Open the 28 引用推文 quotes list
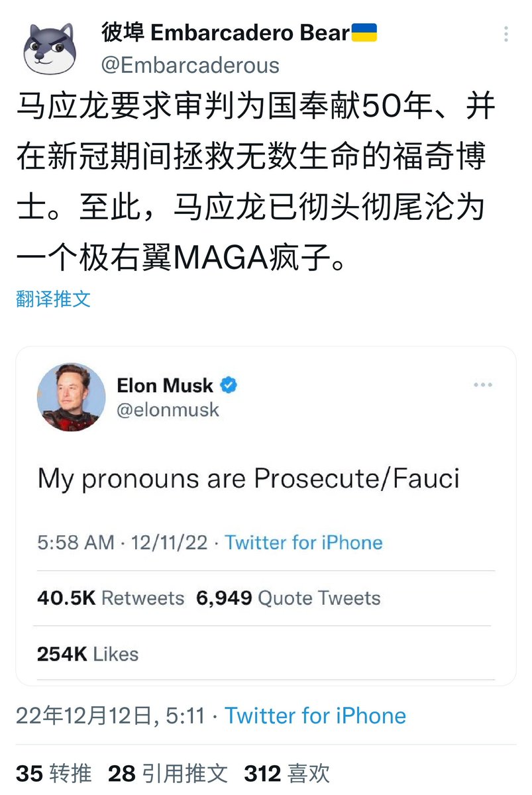 168,773
